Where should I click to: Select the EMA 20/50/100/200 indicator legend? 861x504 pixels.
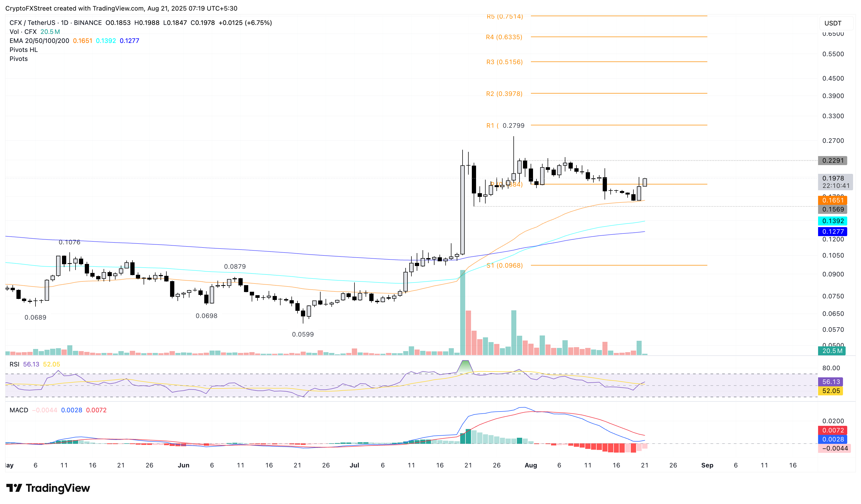point(39,41)
